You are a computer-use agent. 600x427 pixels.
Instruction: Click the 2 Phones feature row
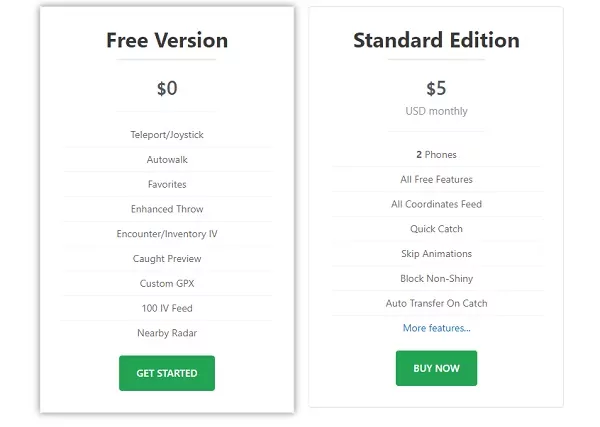(x=436, y=155)
